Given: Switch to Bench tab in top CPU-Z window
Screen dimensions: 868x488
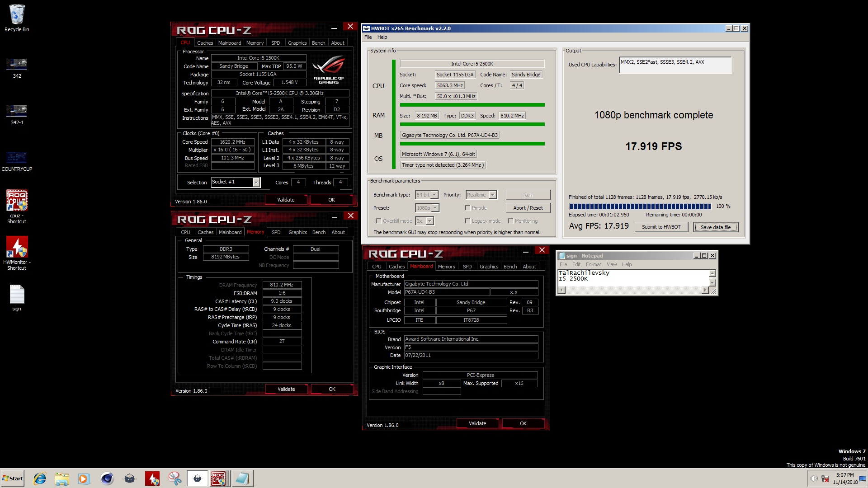Looking at the screenshot, I should coord(319,43).
